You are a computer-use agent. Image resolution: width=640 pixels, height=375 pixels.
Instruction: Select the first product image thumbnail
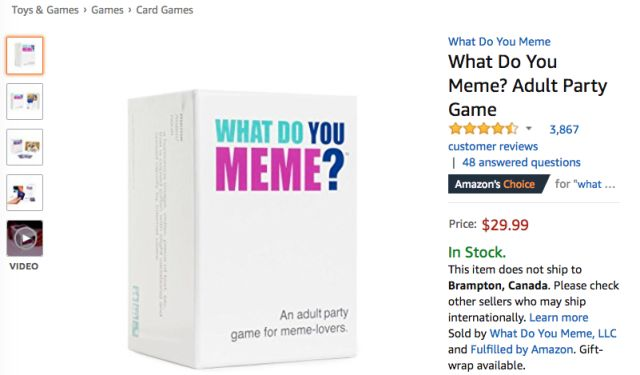pos(24,55)
